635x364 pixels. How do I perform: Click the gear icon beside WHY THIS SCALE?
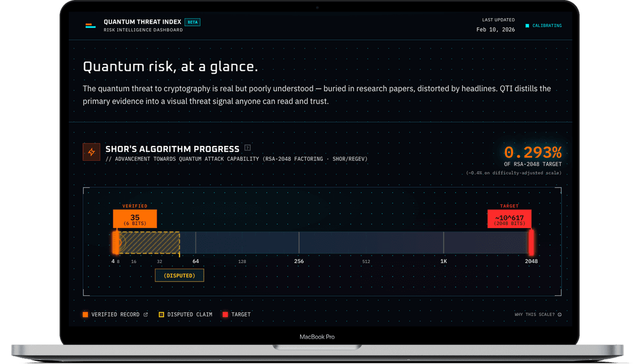[x=559, y=314]
